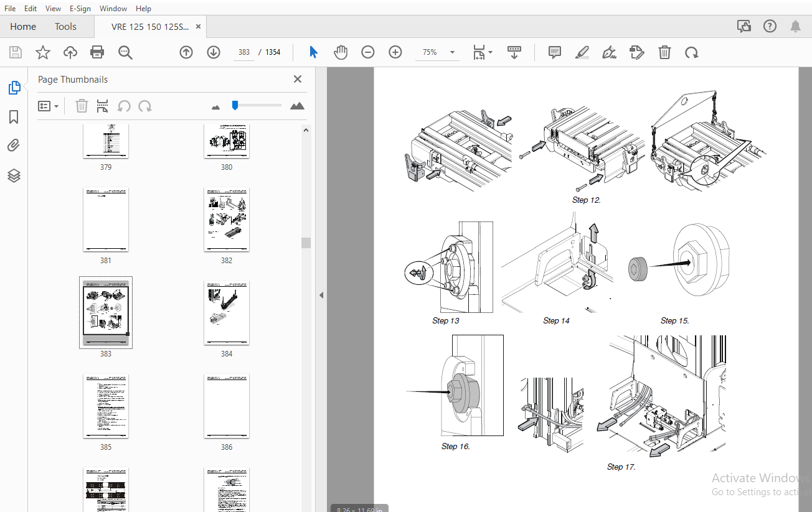This screenshot has width=812, height=512.
Task: Activate the Selection arrow tool
Action: pyautogui.click(x=313, y=52)
